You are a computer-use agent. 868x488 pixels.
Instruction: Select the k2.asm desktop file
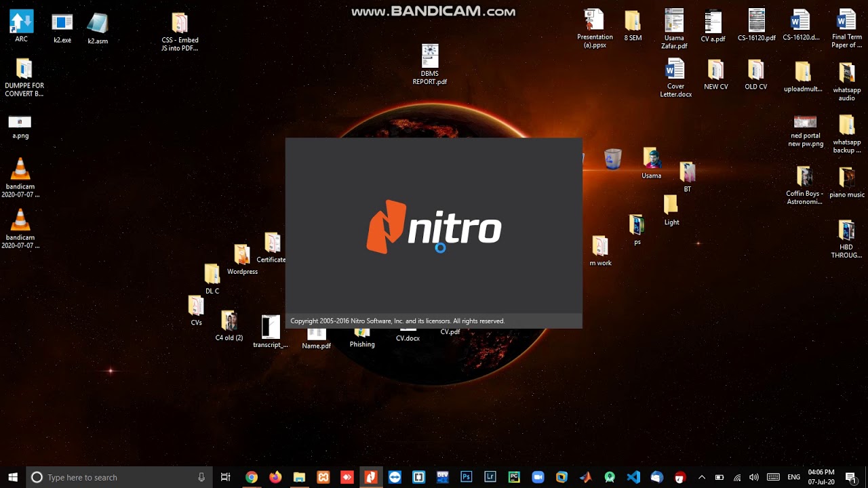click(98, 28)
